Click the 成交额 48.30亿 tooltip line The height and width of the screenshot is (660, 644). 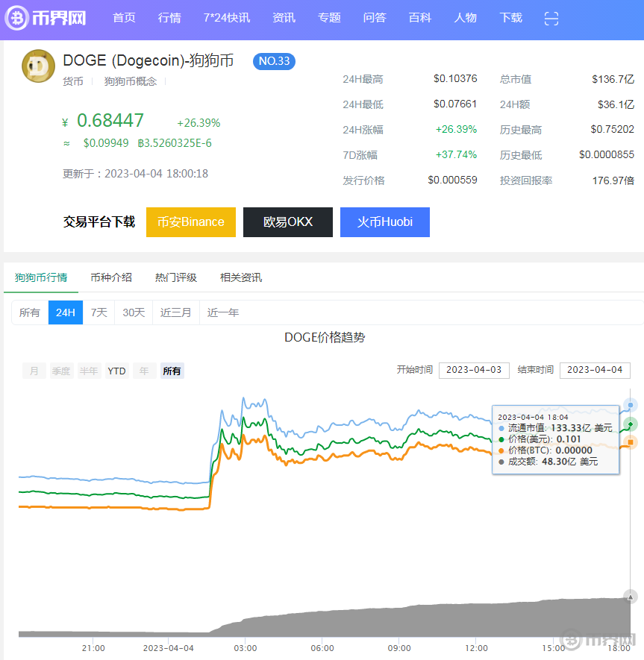click(548, 462)
